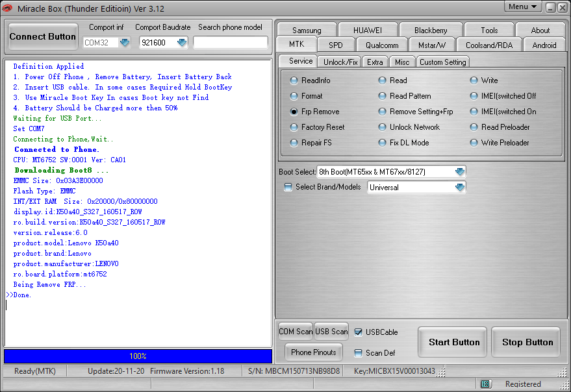
Task: Enable the Select Brand/Models checkbox
Action: [x=288, y=187]
